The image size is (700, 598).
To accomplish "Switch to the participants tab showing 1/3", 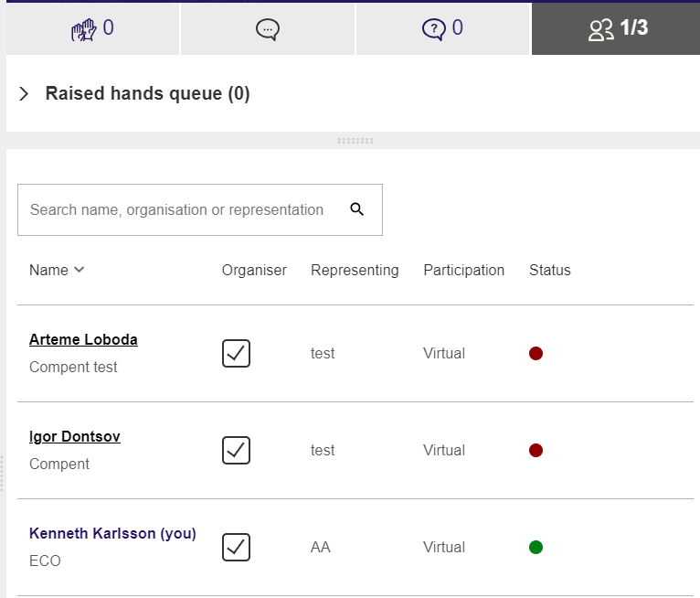I will pos(616,29).
